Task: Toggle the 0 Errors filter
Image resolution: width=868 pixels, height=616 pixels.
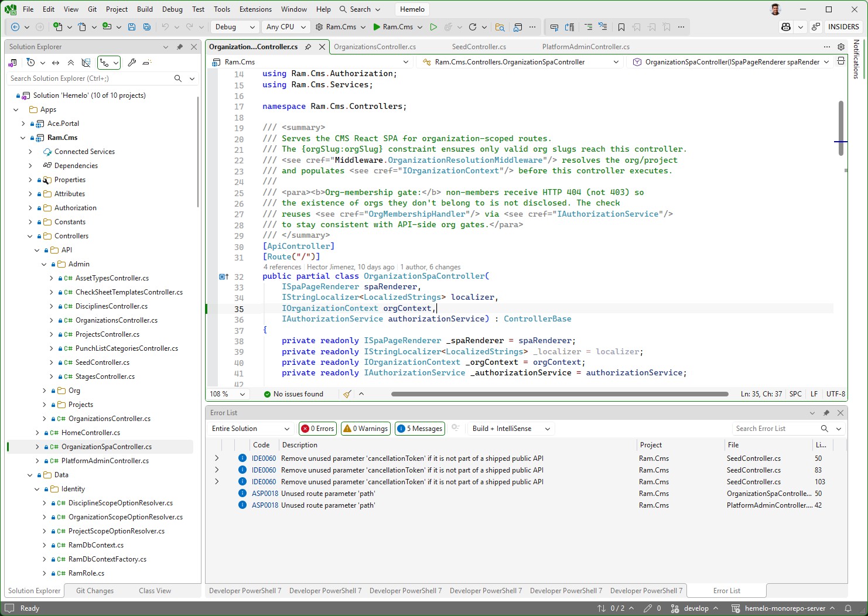Action: click(x=317, y=429)
